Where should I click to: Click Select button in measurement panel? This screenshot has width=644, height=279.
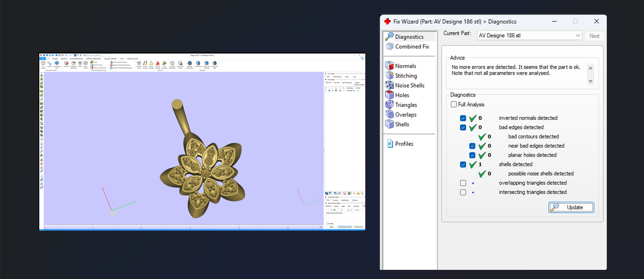click(331, 227)
